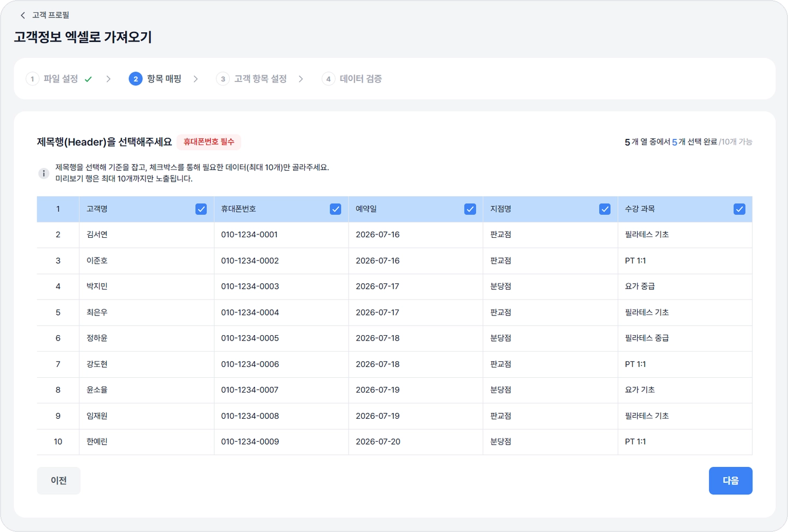The image size is (788, 532).
Task: Uncheck the 고객명 column checkbox
Action: point(201,209)
